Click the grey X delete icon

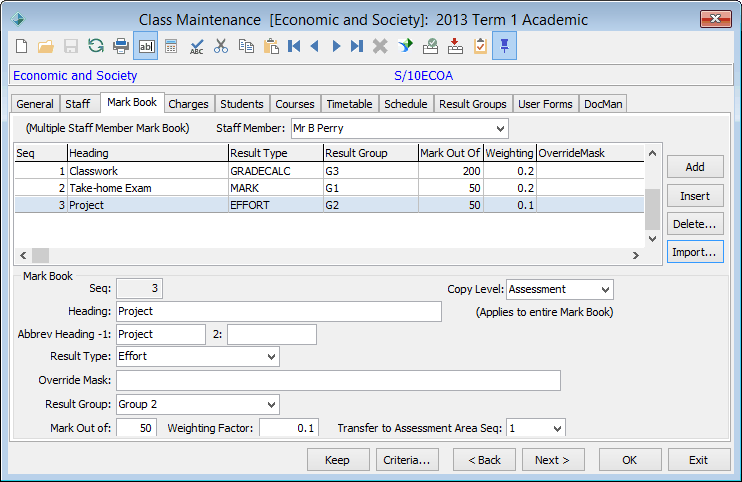(380, 46)
